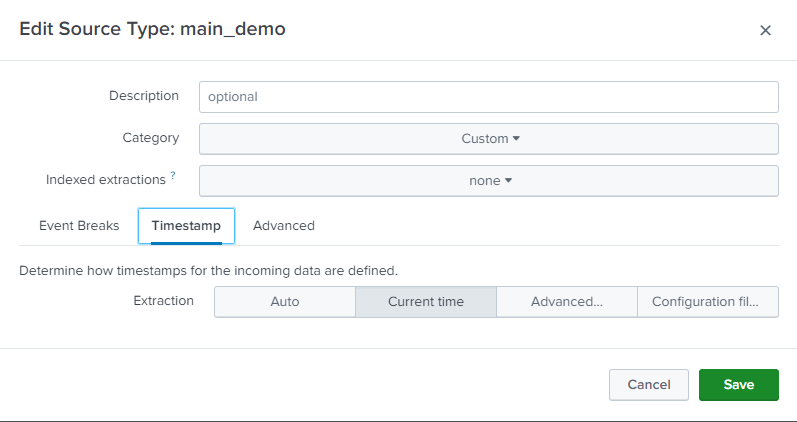This screenshot has height=422, width=797.
Task: Click the caret arrow beside none
Action: [508, 181]
